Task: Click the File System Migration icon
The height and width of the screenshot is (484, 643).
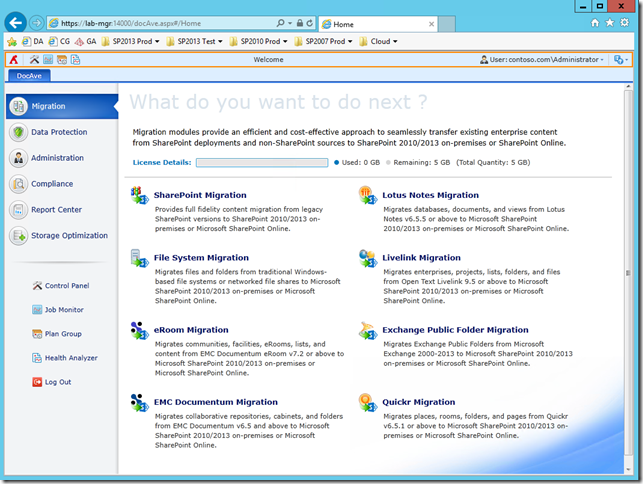Action: coord(139,258)
